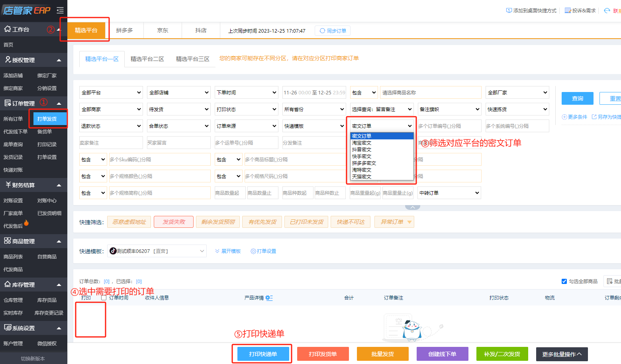Collapse the 财务结算 sidebar section arrow
The width and height of the screenshot is (621, 364).
[59, 185]
